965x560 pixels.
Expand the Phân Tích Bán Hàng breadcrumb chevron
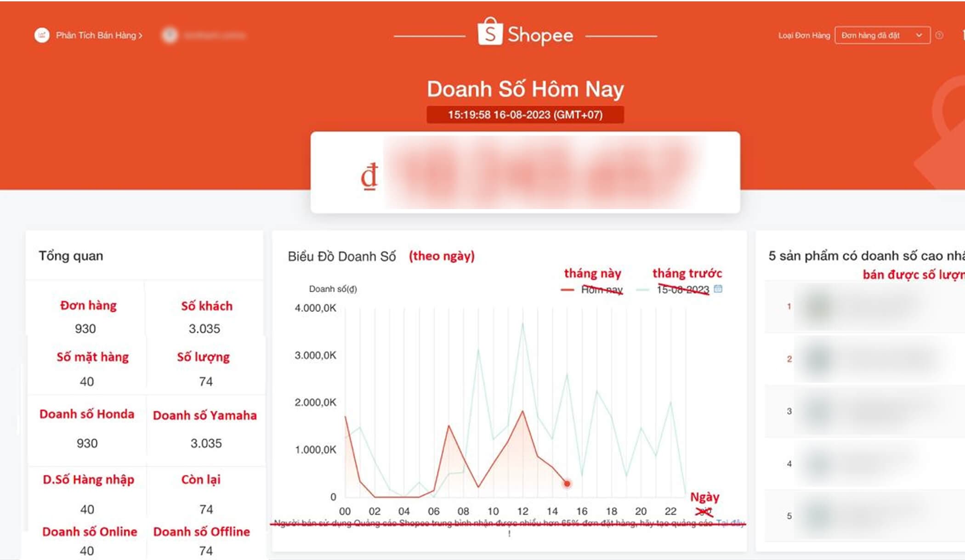click(140, 36)
